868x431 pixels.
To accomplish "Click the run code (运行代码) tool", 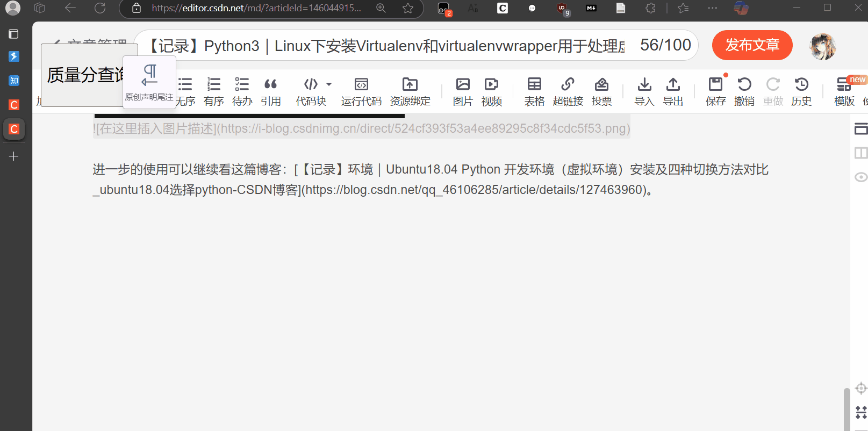I will pyautogui.click(x=361, y=92).
